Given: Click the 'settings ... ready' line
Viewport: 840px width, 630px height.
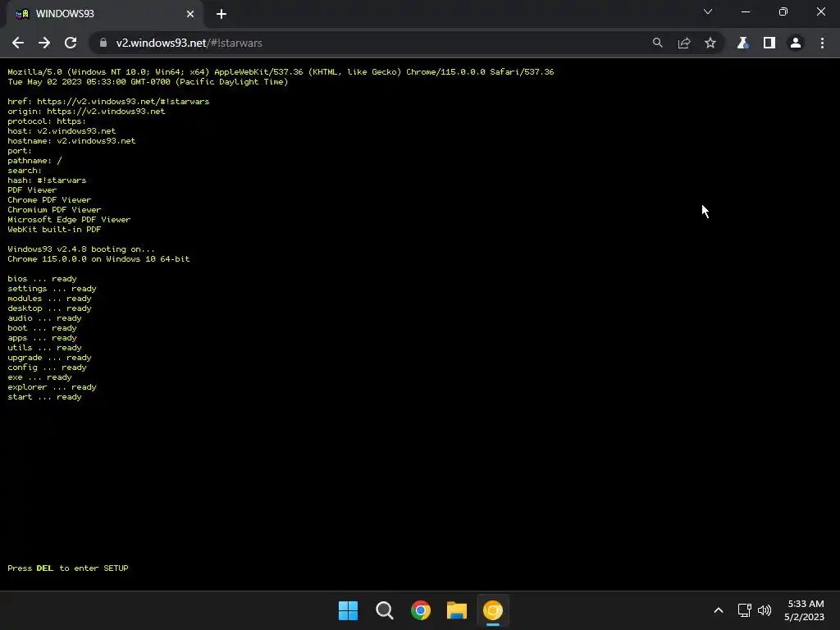Looking at the screenshot, I should [x=52, y=289].
